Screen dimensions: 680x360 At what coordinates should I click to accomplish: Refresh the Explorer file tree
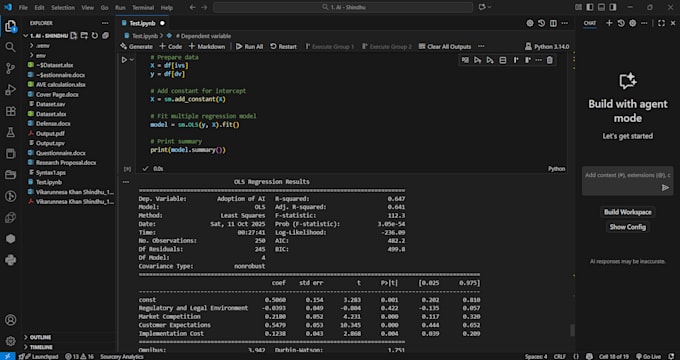[95, 36]
